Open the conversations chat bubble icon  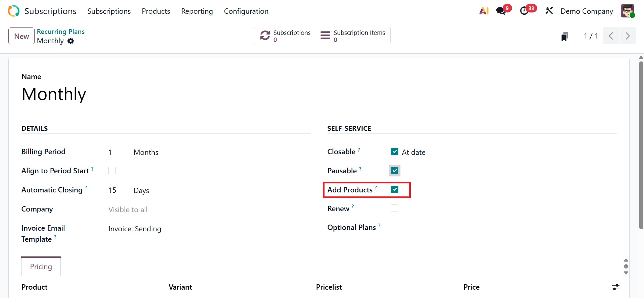pos(501,11)
